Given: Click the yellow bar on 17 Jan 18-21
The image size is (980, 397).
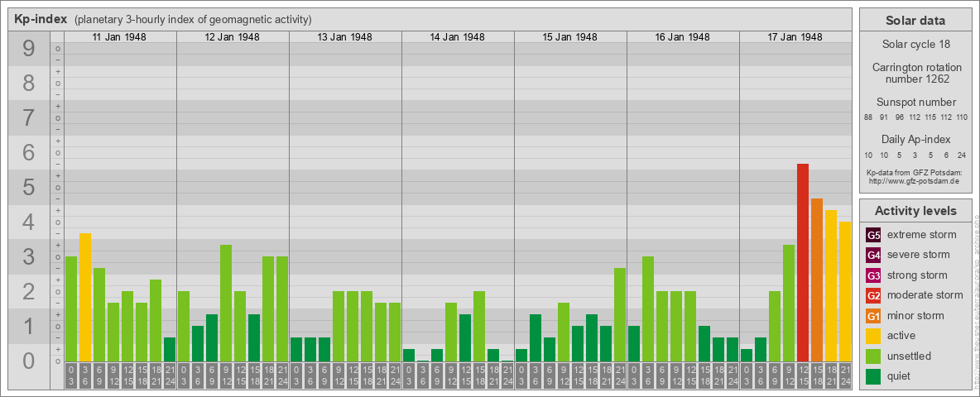Looking at the screenshot, I should click(x=831, y=285).
